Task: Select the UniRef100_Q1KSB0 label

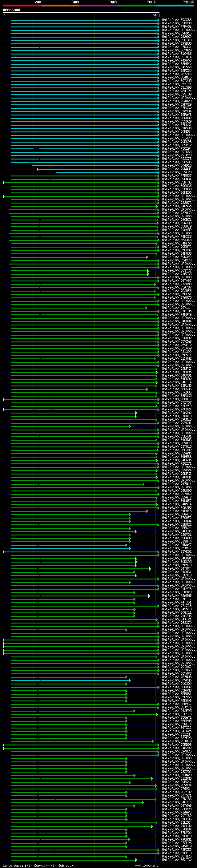Action: coord(177,128)
